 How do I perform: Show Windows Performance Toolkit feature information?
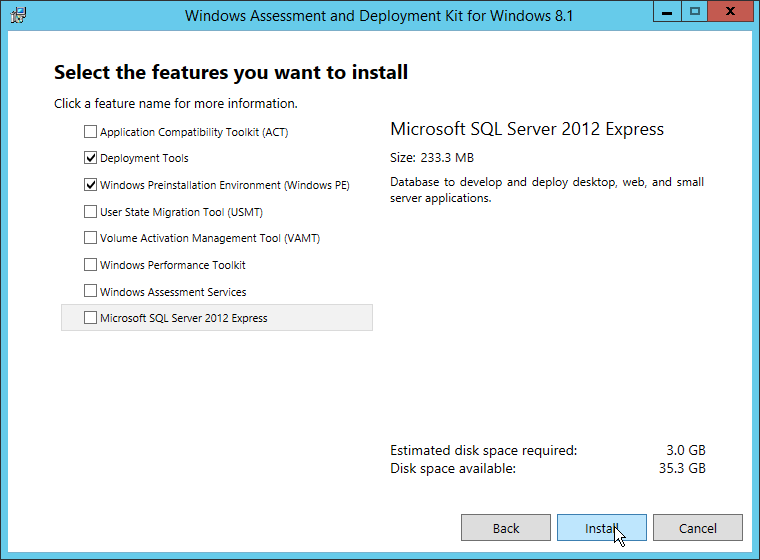coord(172,265)
